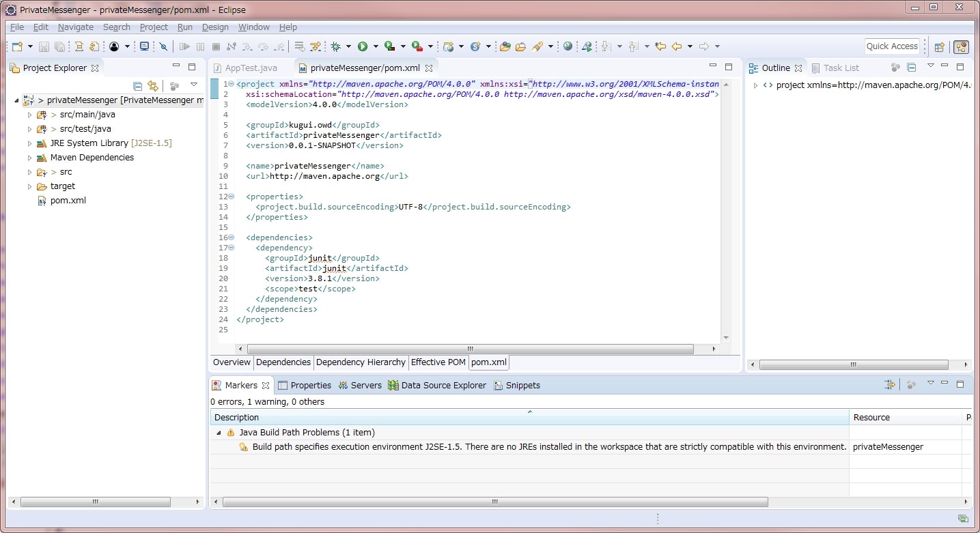This screenshot has height=533, width=980.
Task: Click the Open Perspective icon
Action: coord(940,47)
